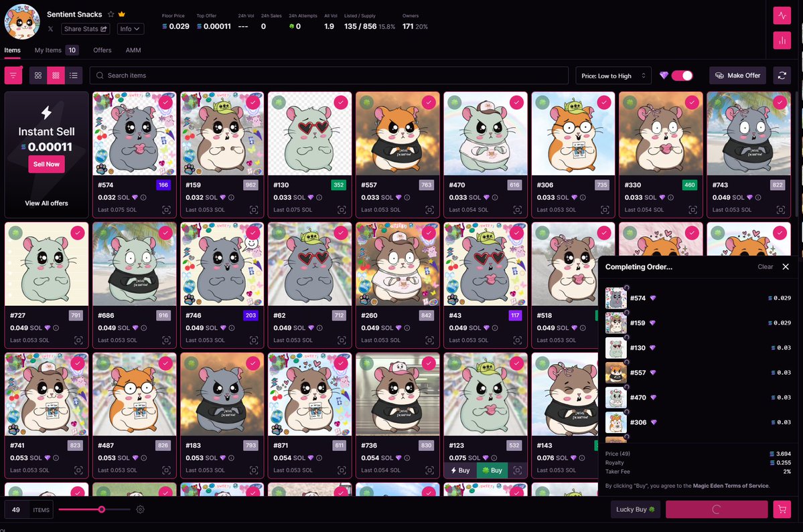This screenshot has width=803, height=532.
Task: Switch to list view
Action: [x=74, y=75]
